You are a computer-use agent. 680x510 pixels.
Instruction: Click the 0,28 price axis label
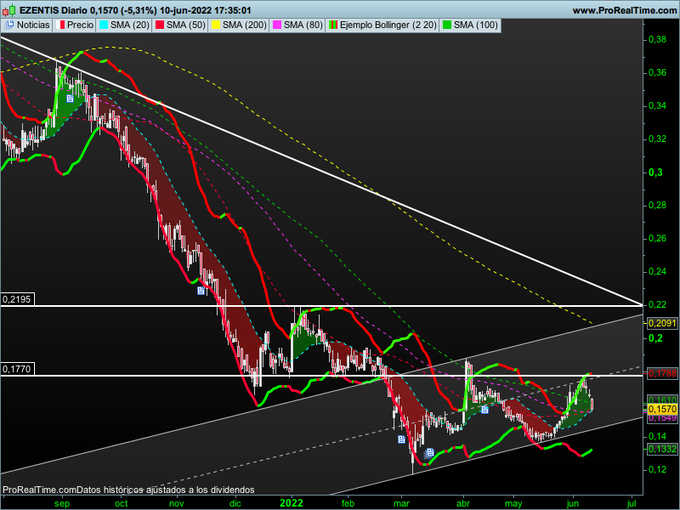pos(657,205)
